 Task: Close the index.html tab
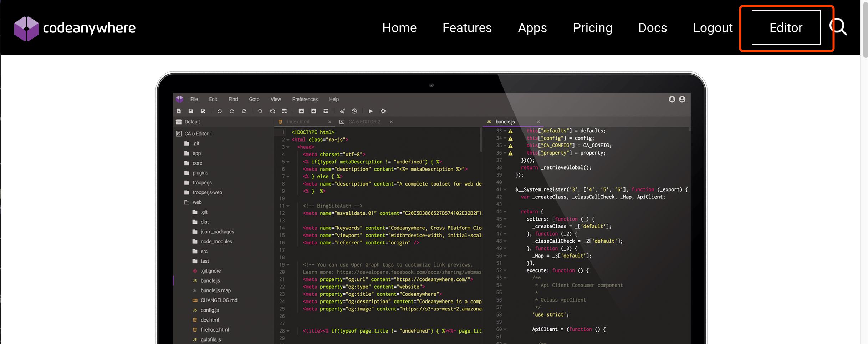pyautogui.click(x=330, y=122)
